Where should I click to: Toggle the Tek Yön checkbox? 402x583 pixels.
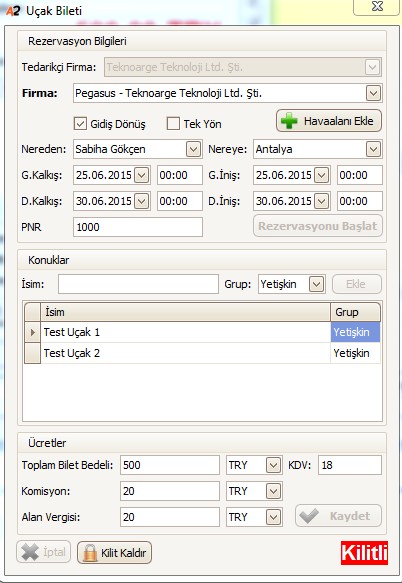(173, 123)
